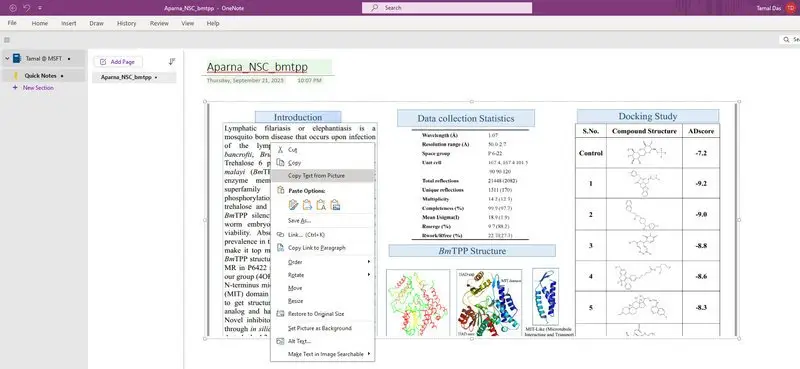Switch to the Draw ribbon tab

(x=96, y=23)
